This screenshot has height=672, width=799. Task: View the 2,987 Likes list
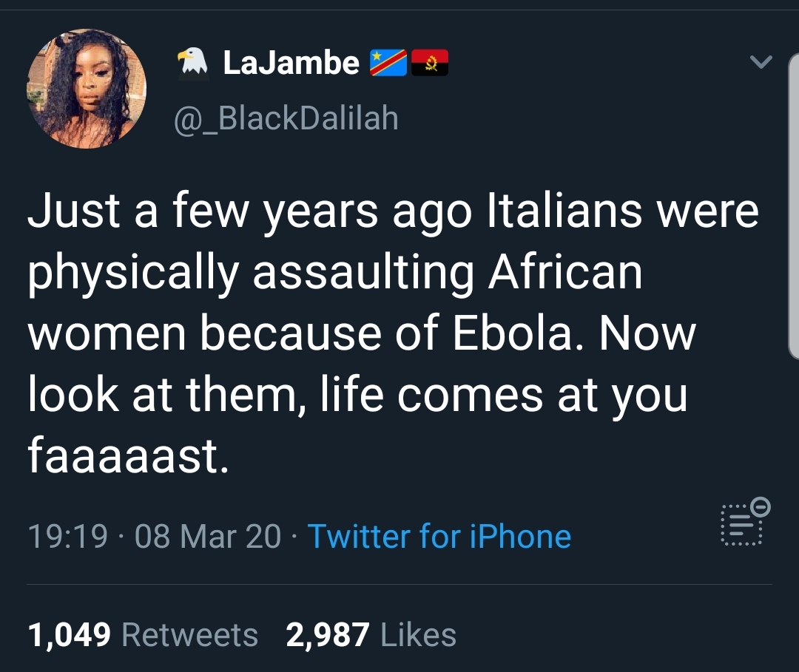pos(371,635)
